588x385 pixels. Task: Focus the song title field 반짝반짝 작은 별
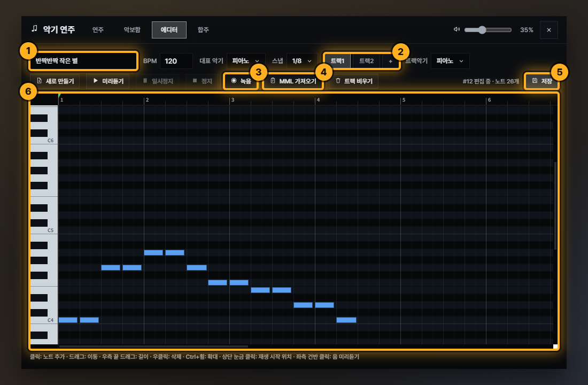point(83,61)
